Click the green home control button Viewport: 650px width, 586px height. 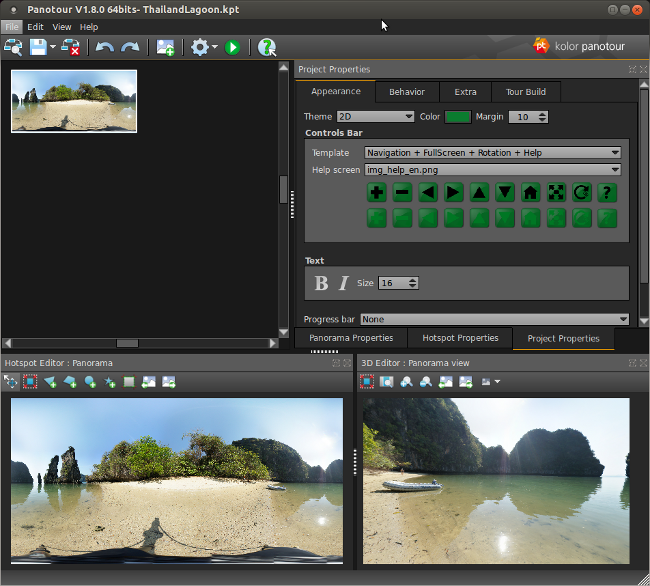531,193
